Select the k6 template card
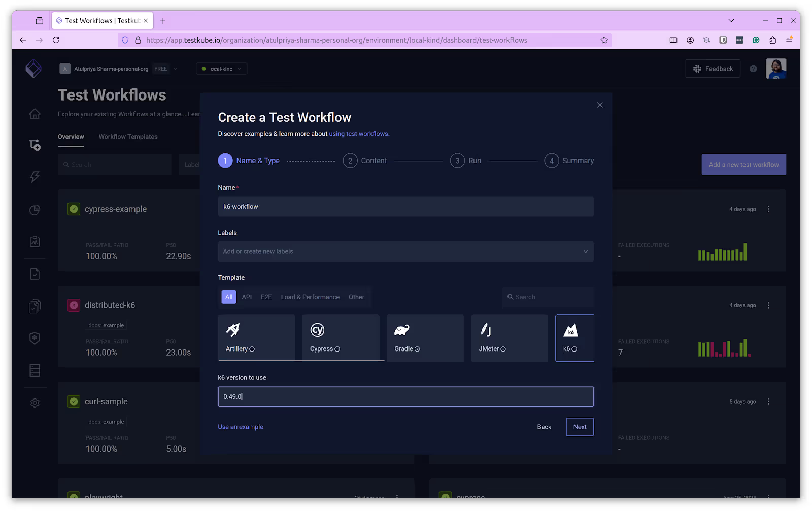This screenshot has height=511, width=812. [x=574, y=338]
